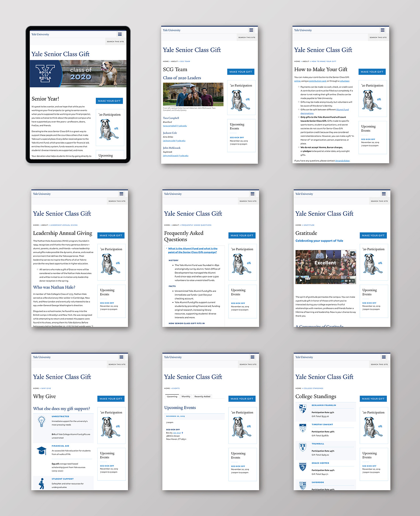This screenshot has height=516, width=420.
Task: Click Make Your Gift on Gratitude page
Action: (373, 235)
